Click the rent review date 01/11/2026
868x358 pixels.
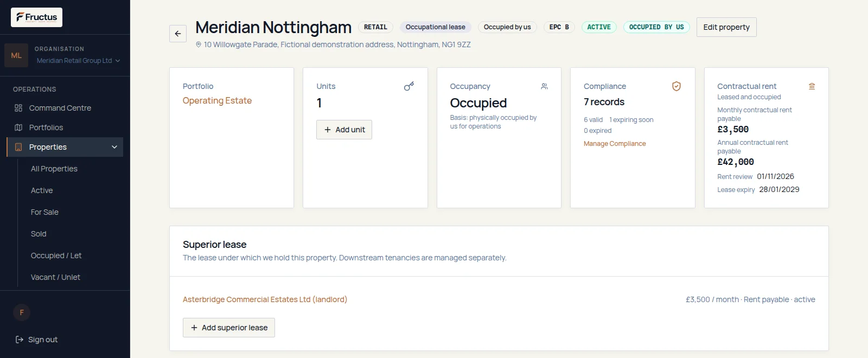[x=775, y=176]
